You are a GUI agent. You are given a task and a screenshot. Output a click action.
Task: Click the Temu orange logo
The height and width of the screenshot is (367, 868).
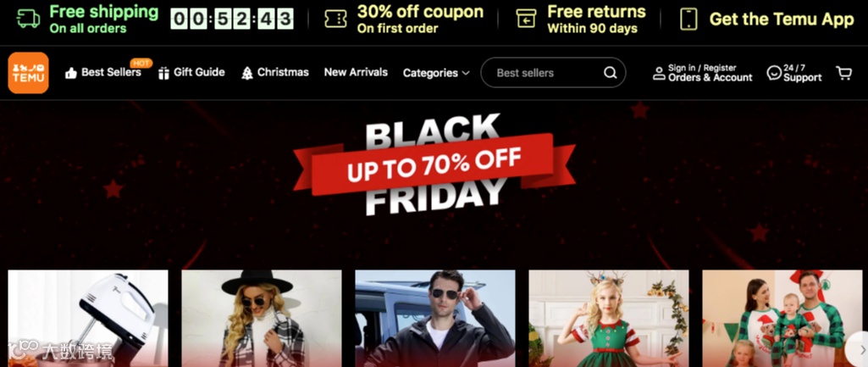[x=28, y=73]
